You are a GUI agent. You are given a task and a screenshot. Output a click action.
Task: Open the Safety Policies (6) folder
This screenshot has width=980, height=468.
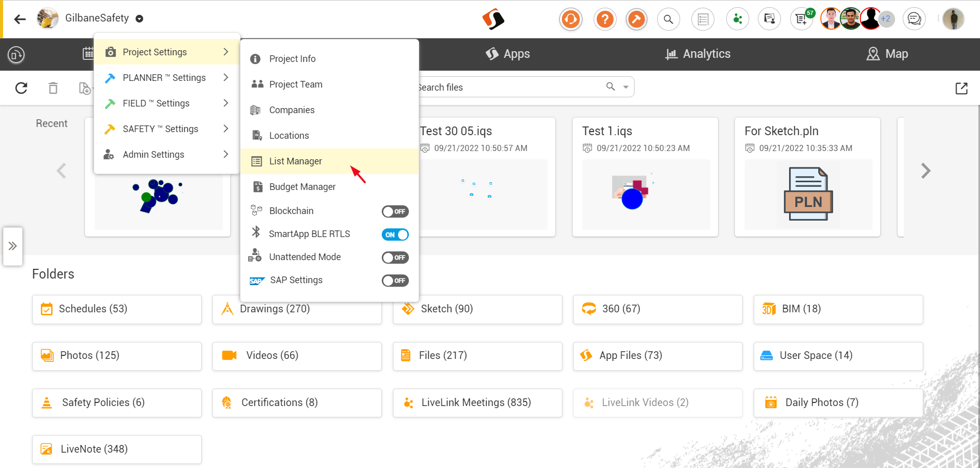117,403
